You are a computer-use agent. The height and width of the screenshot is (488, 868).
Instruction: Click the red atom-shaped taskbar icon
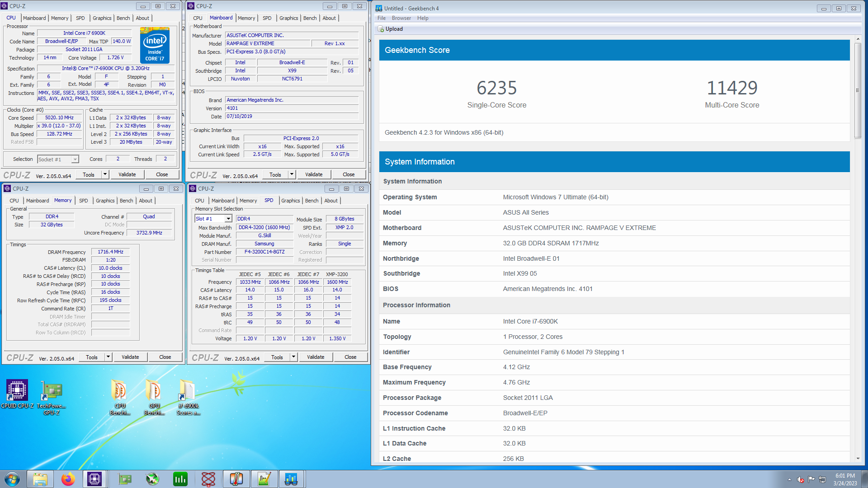pyautogui.click(x=208, y=479)
